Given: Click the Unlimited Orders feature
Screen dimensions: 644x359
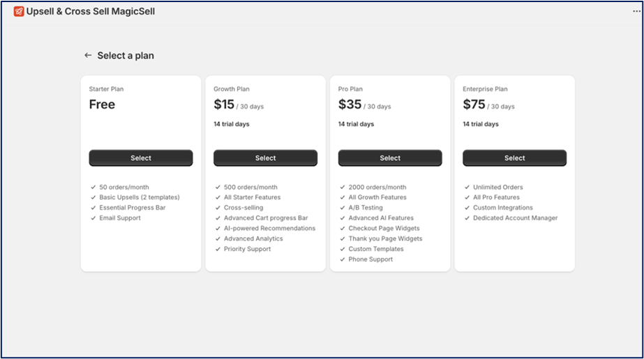Looking at the screenshot, I should [x=497, y=187].
